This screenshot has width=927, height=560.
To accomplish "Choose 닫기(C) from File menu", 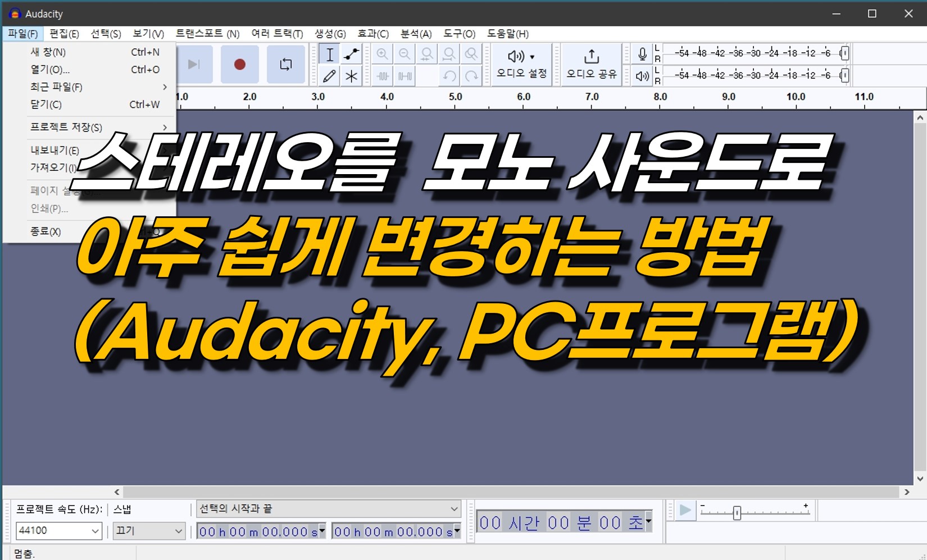I will click(89, 104).
